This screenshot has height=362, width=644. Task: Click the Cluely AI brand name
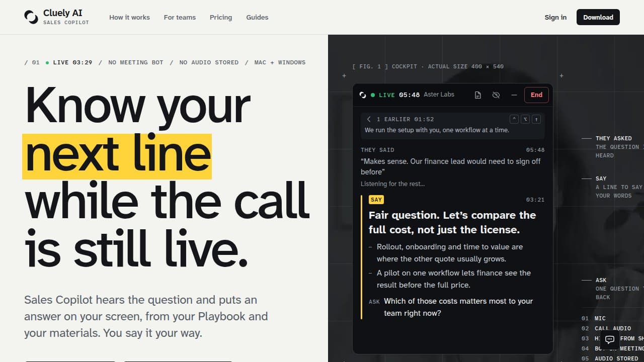pos(62,13)
